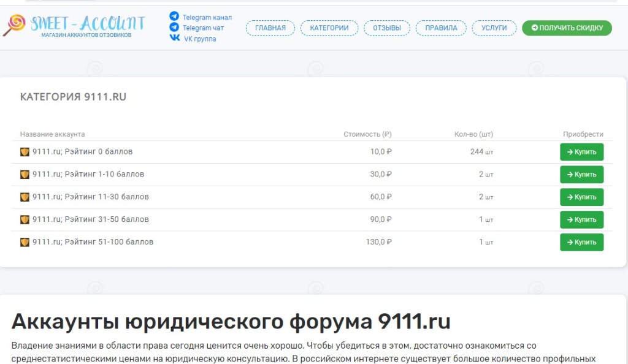Click the Sweet-Account lollipop logo icon
The image size is (628, 364).
(14, 26)
